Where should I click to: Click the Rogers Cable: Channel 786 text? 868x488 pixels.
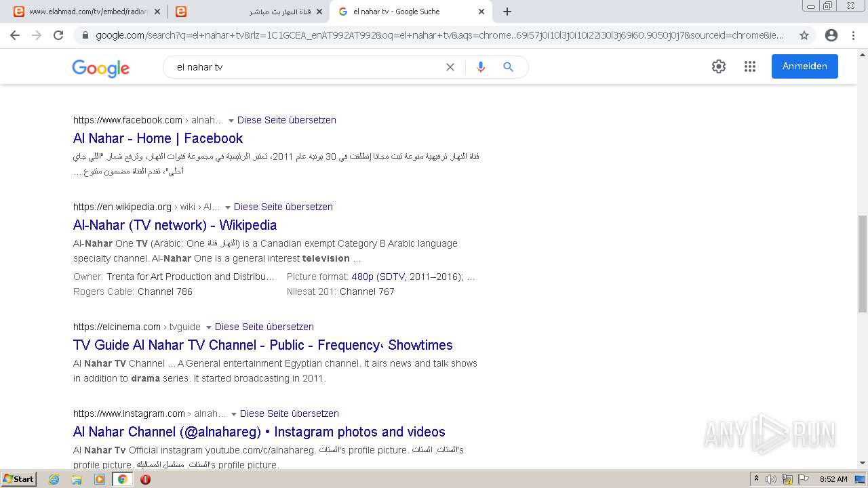[x=133, y=291]
